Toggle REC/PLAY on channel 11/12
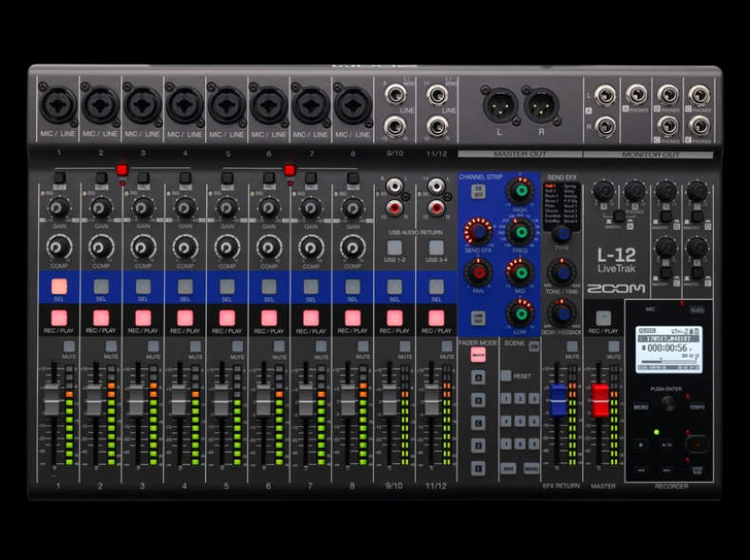Screen dimensions: 750x560 click(x=436, y=318)
